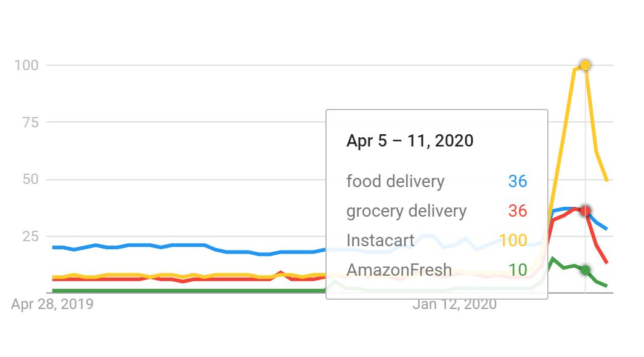644x357 pixels.
Task: Click the 25 y-axis label
Action: [30, 236]
